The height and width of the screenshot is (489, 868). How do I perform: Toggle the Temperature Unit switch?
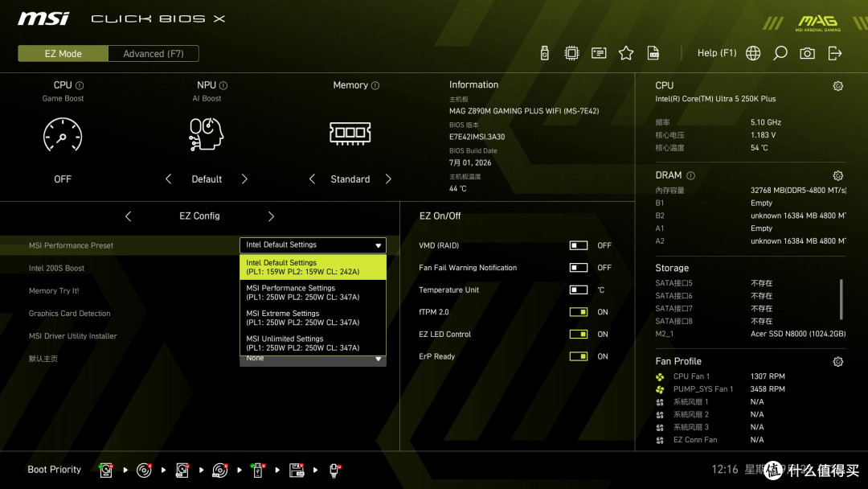tap(579, 290)
